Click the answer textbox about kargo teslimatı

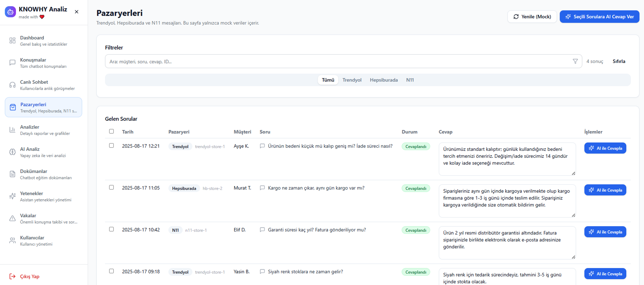pyautogui.click(x=507, y=201)
